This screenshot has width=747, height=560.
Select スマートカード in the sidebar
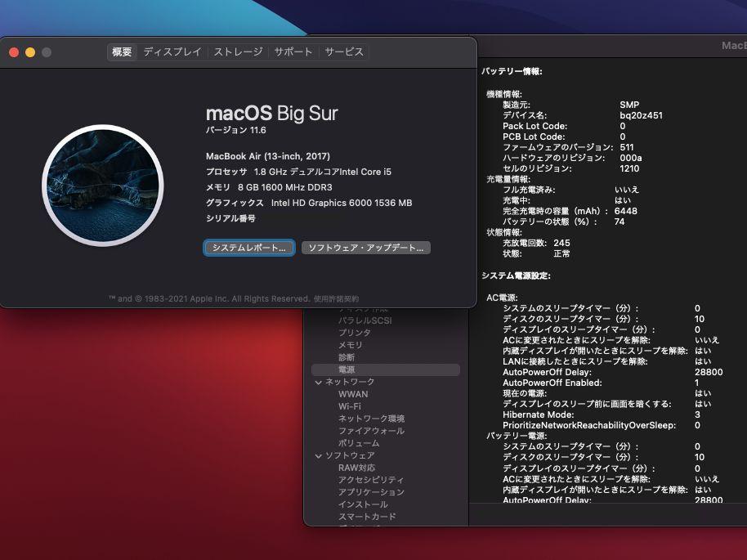(x=367, y=517)
